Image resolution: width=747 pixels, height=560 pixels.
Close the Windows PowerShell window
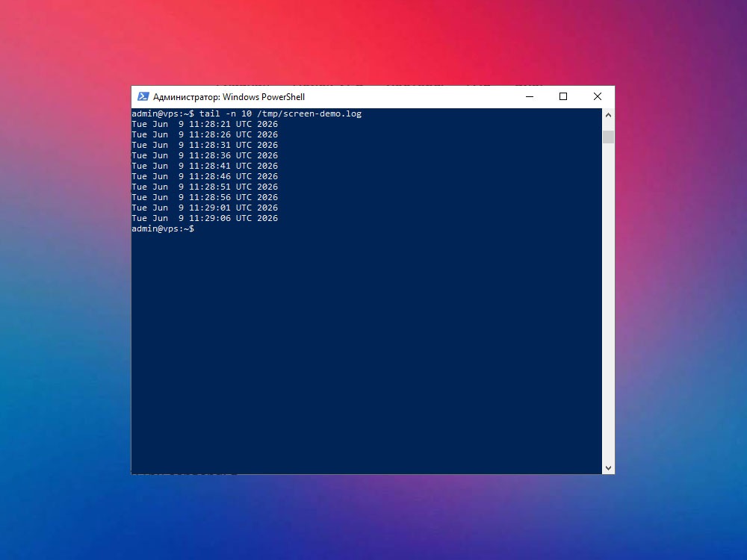[598, 96]
